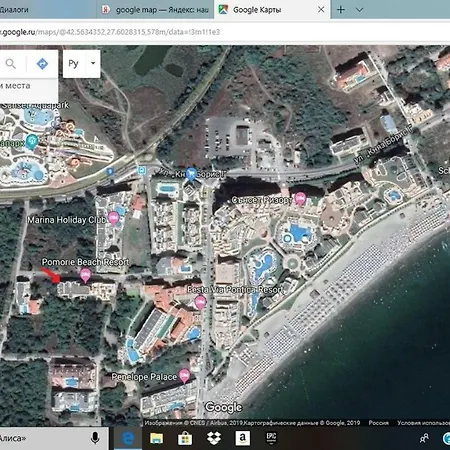Open the Условия использования link

point(423,423)
